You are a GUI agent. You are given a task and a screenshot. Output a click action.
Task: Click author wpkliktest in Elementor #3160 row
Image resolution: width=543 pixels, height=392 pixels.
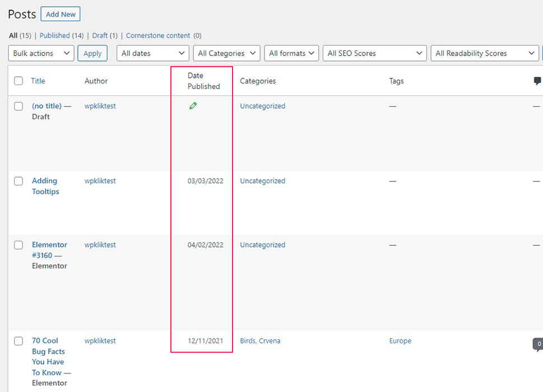tap(100, 245)
